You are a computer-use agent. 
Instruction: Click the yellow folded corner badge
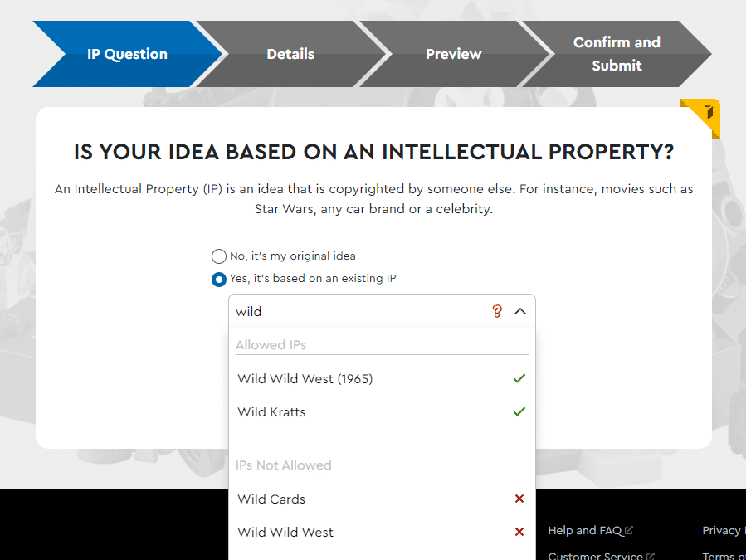click(x=701, y=117)
